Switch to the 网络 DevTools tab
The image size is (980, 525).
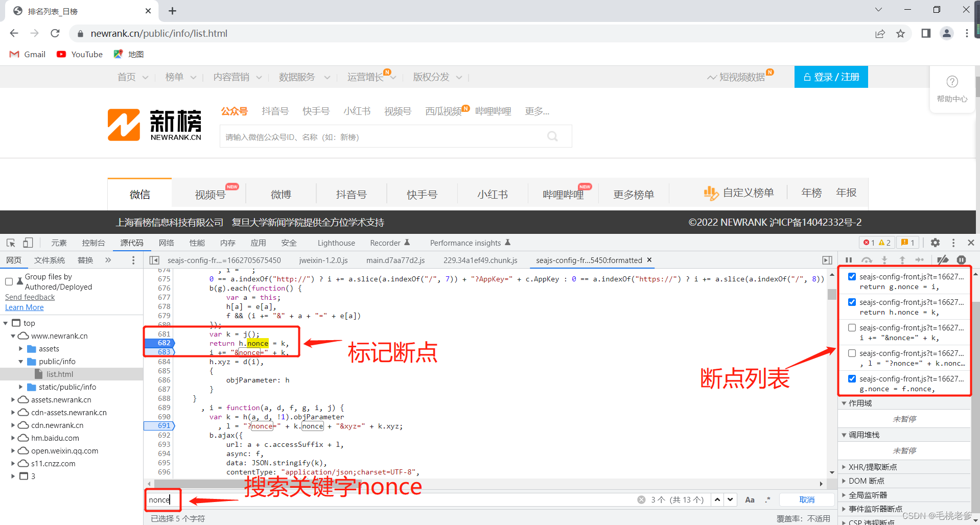coord(167,243)
